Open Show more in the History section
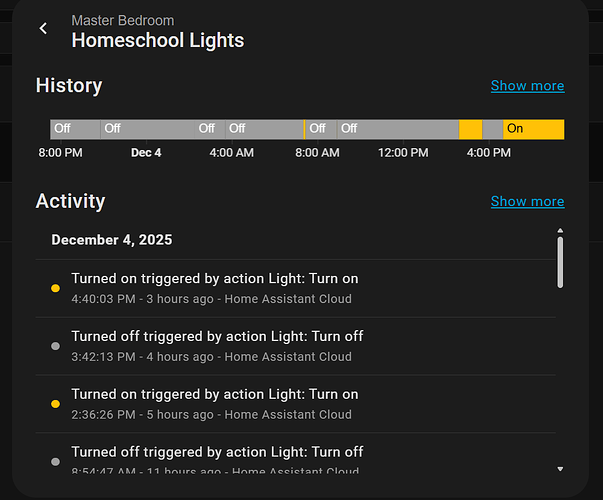Image resolution: width=603 pixels, height=500 pixels. [527, 86]
